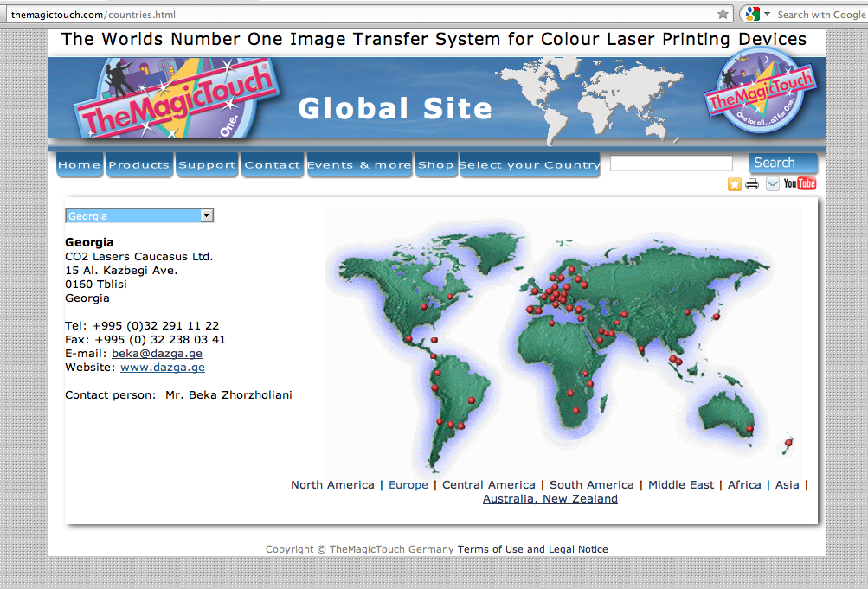The width and height of the screenshot is (868, 589).
Task: Click the red marker on Japan
Action: (x=717, y=317)
